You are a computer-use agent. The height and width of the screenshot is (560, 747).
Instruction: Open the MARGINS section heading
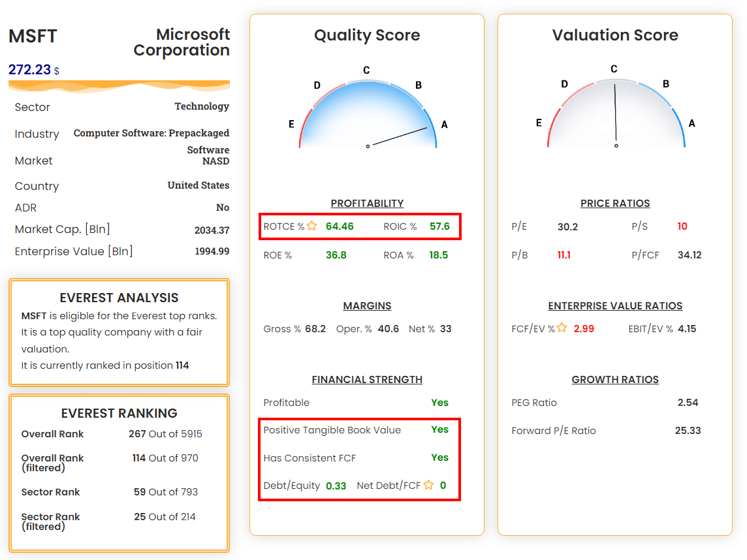click(367, 305)
